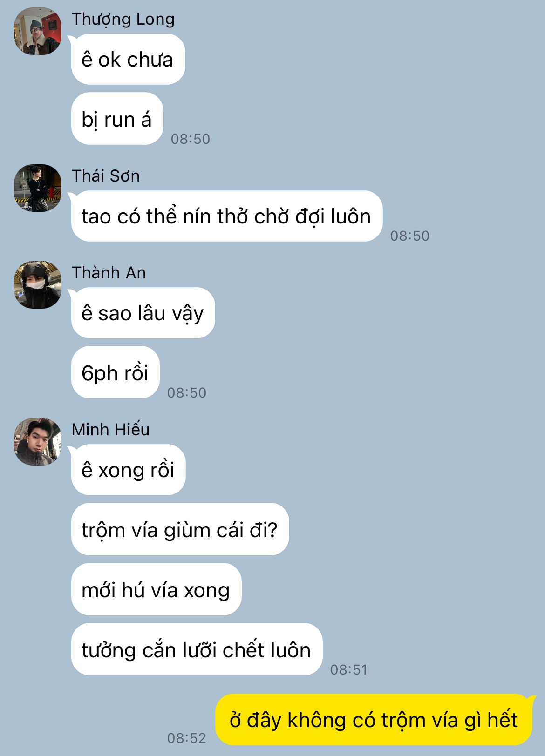Open Minh Hiếu's profile avatar
Image resolution: width=545 pixels, height=756 pixels.
point(38,442)
